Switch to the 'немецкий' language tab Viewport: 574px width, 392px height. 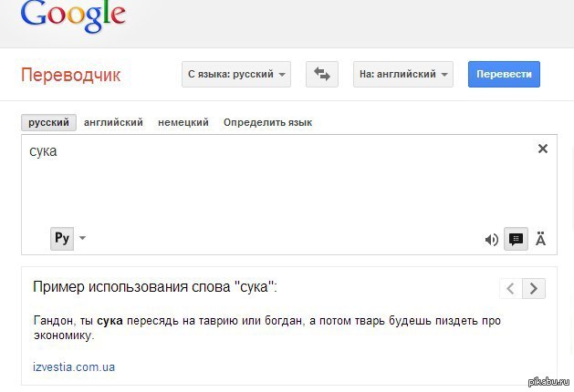tap(183, 122)
